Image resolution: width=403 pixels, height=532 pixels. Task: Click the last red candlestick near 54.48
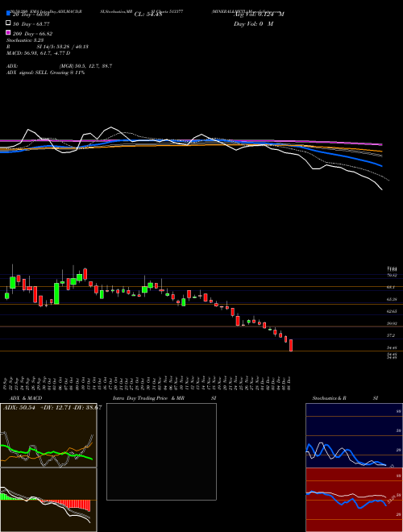291,345
